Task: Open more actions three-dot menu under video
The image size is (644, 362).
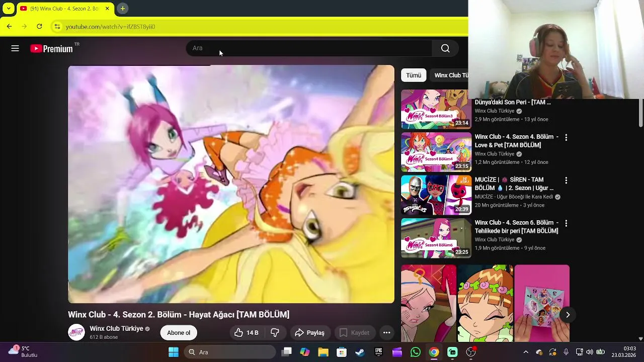Action: coord(386,333)
